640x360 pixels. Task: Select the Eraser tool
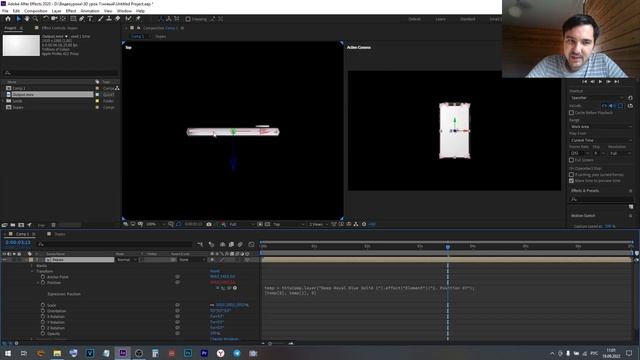tap(118, 19)
